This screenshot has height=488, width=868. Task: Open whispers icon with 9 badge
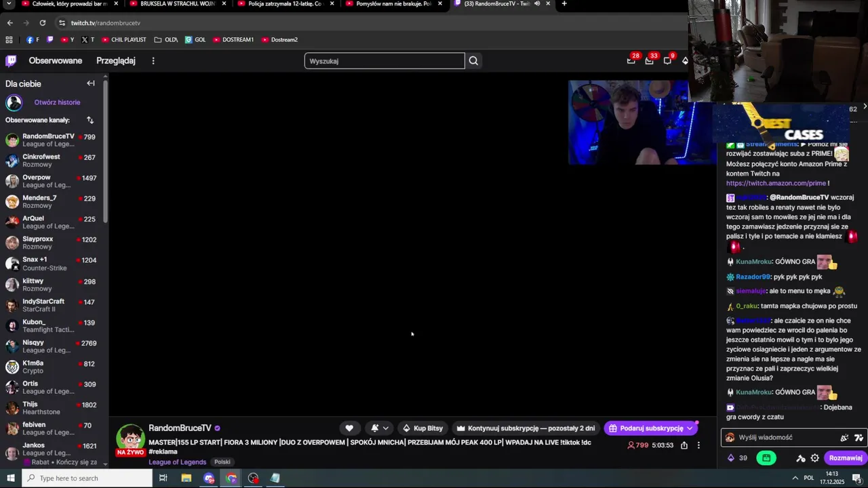tap(668, 60)
